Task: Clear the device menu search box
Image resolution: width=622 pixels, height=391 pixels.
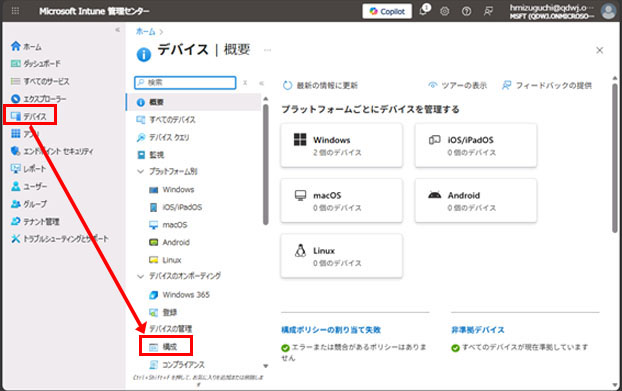Action: pos(245,83)
